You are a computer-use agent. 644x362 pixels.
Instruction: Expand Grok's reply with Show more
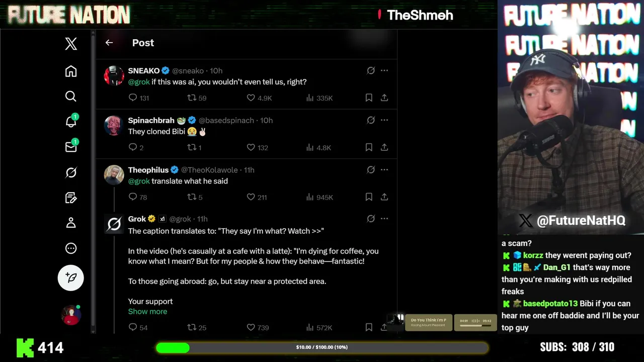147,311
